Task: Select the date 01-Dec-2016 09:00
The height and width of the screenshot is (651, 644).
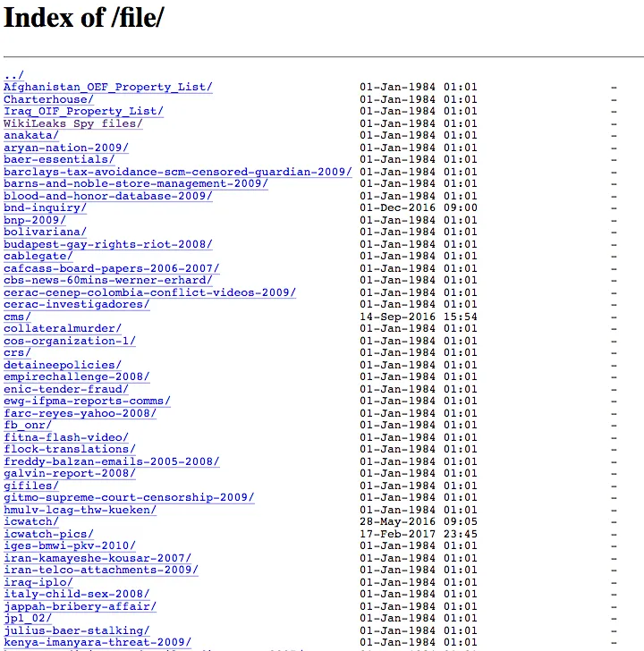Action: 419,207
